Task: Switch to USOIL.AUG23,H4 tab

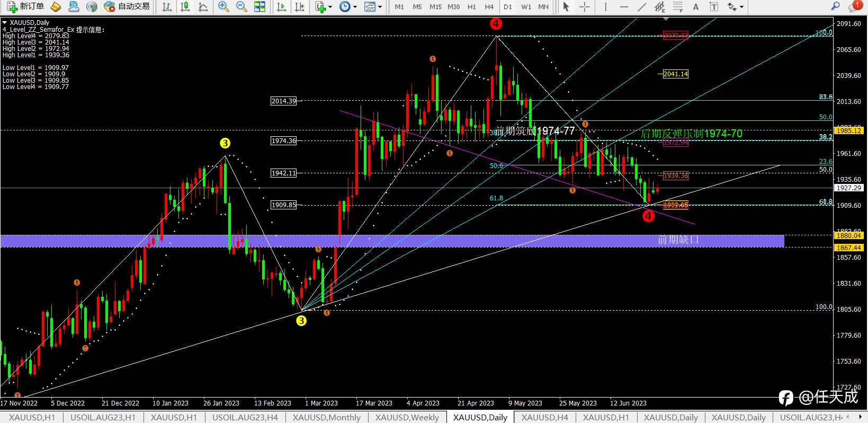Action: point(245,418)
